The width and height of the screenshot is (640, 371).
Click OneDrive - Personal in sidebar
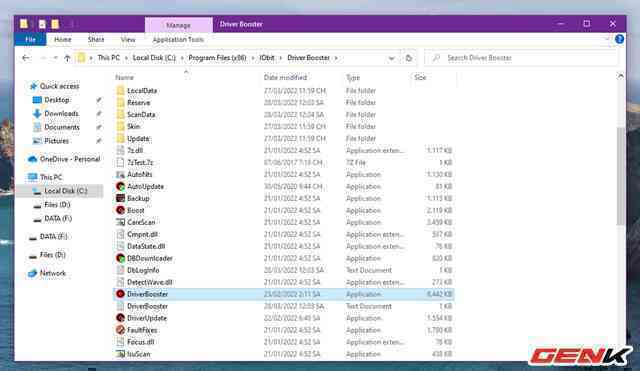[x=64, y=159]
